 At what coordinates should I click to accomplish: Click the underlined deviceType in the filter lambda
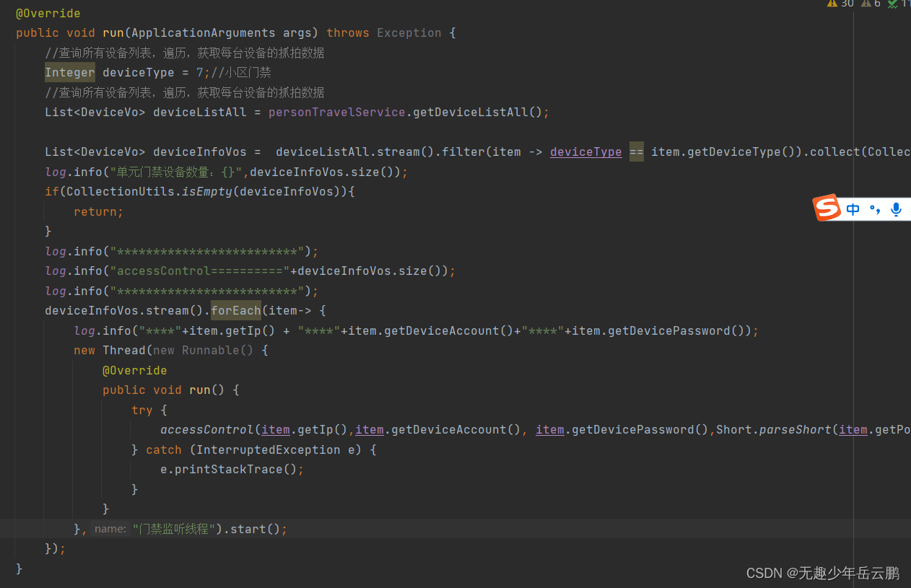pyautogui.click(x=586, y=152)
